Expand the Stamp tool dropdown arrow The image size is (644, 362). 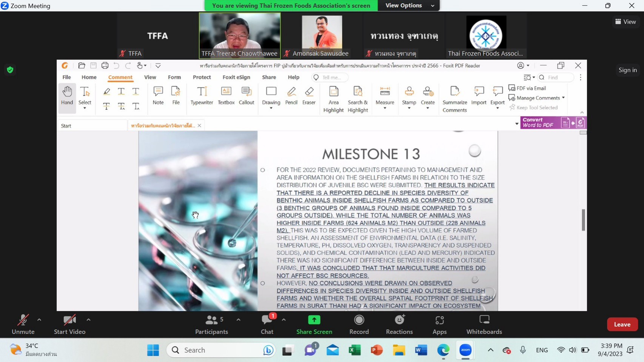[x=409, y=108]
